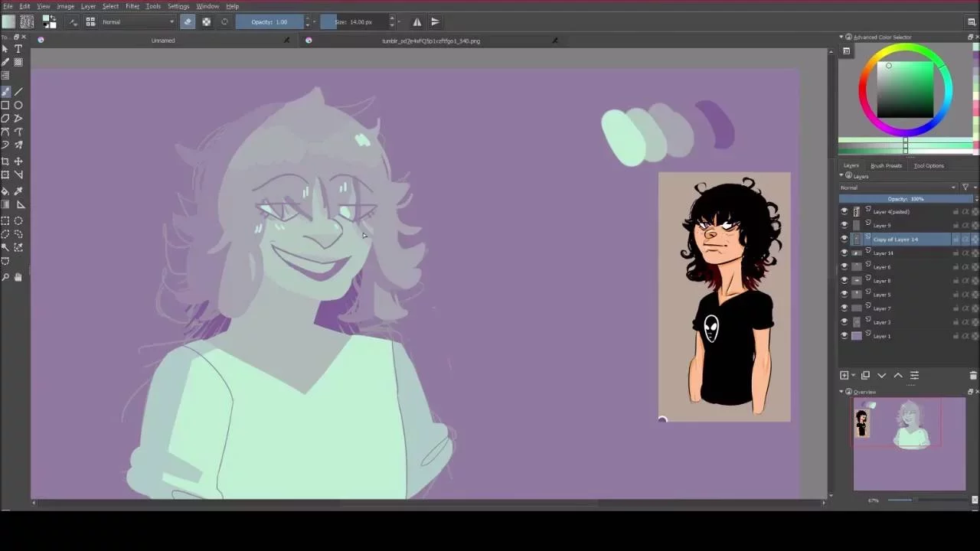The image size is (980, 551).
Task: Hide the Copy of Layer 14 layer
Action: point(844,240)
